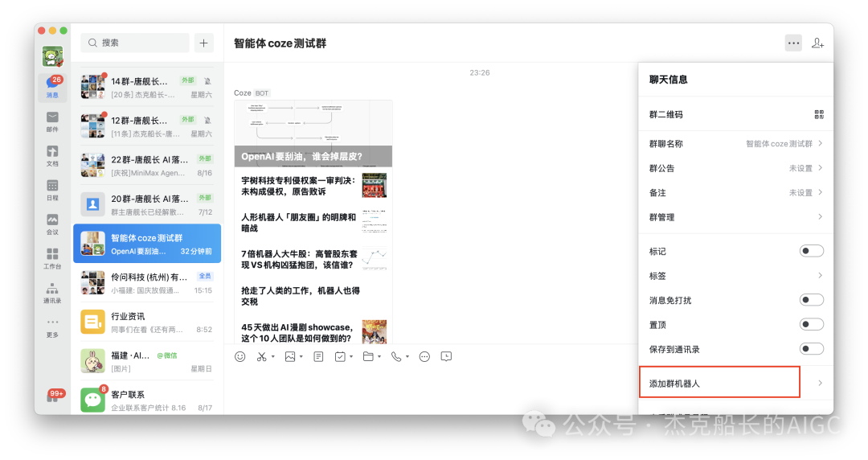Toggle the 置顶 switch
The height and width of the screenshot is (460, 868).
812,324
